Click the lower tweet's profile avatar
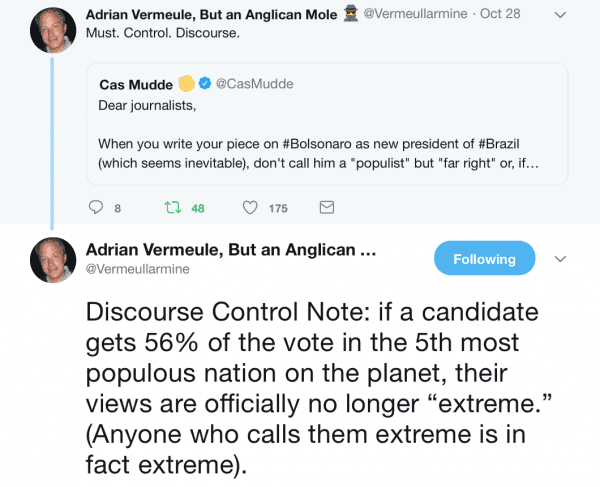The height and width of the screenshot is (487, 600). [x=53, y=260]
